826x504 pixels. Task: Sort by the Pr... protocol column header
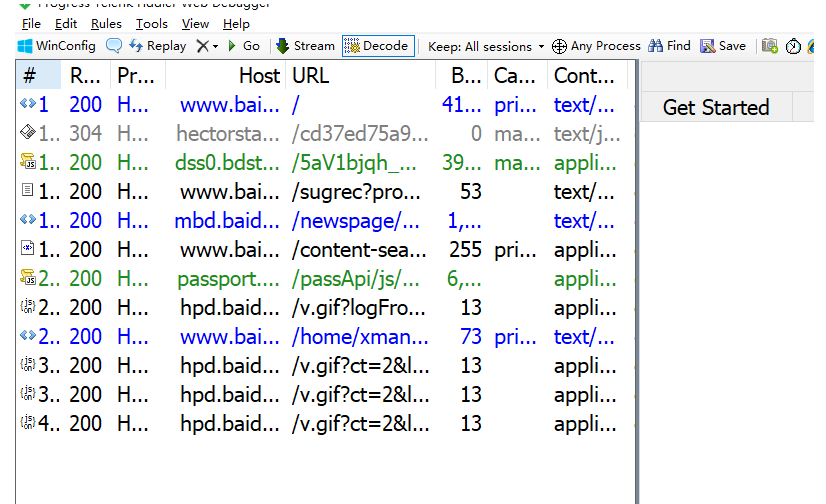[x=137, y=76]
